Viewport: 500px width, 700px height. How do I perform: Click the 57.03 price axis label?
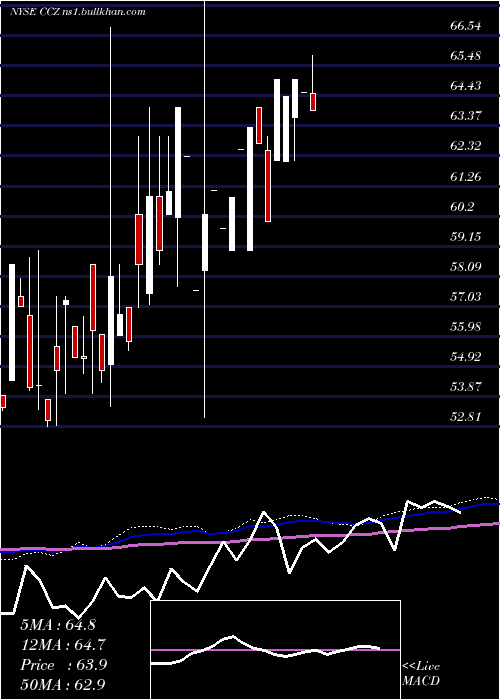coord(466,297)
